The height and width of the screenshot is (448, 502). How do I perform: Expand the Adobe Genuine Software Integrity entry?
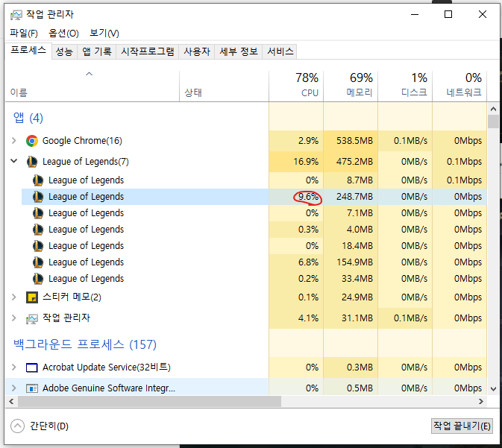coord(13,388)
